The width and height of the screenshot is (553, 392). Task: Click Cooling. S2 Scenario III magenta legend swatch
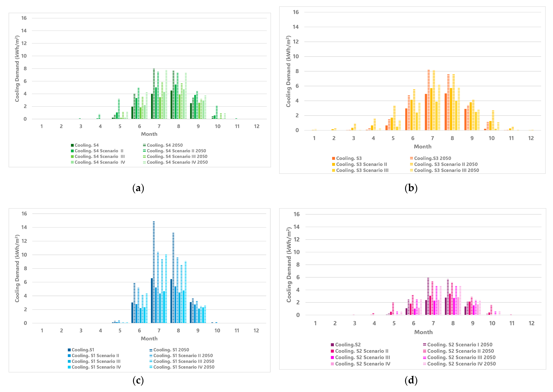[x=332, y=358]
